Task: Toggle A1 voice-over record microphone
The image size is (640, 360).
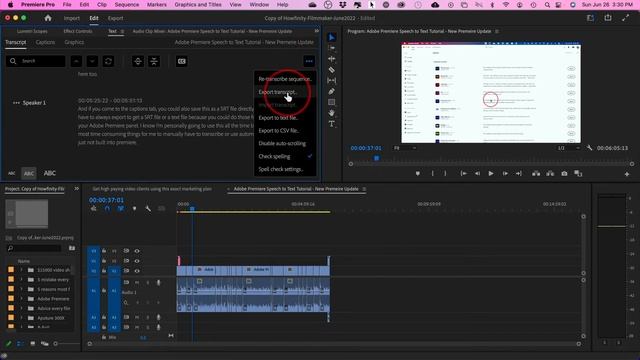Action: (159, 282)
